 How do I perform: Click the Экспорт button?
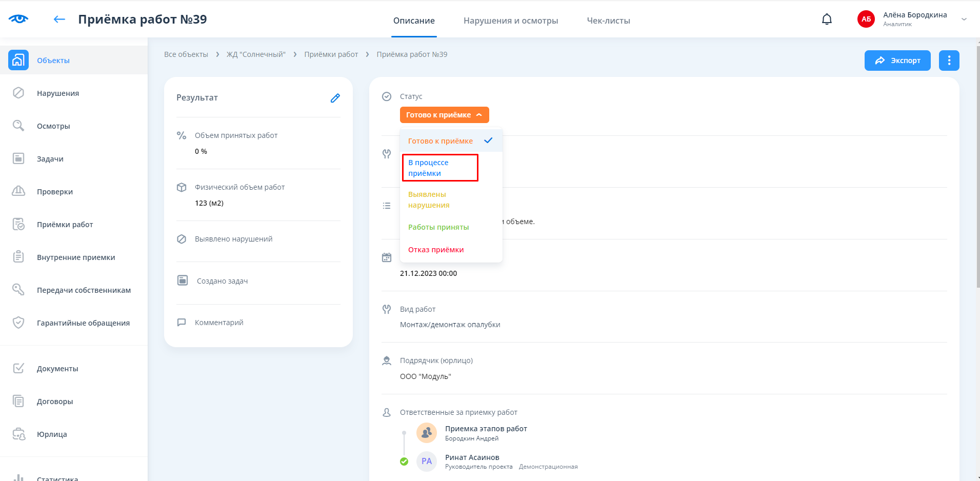(897, 61)
